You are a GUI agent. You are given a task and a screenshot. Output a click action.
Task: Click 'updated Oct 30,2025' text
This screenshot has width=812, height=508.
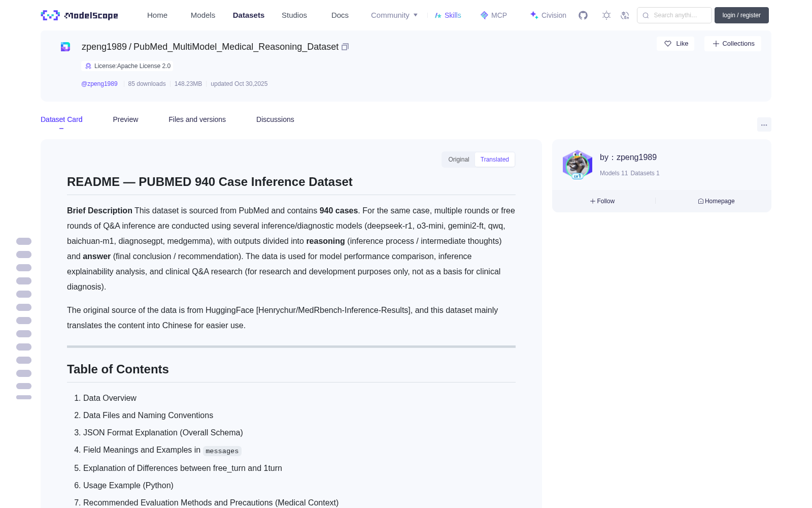tap(239, 84)
